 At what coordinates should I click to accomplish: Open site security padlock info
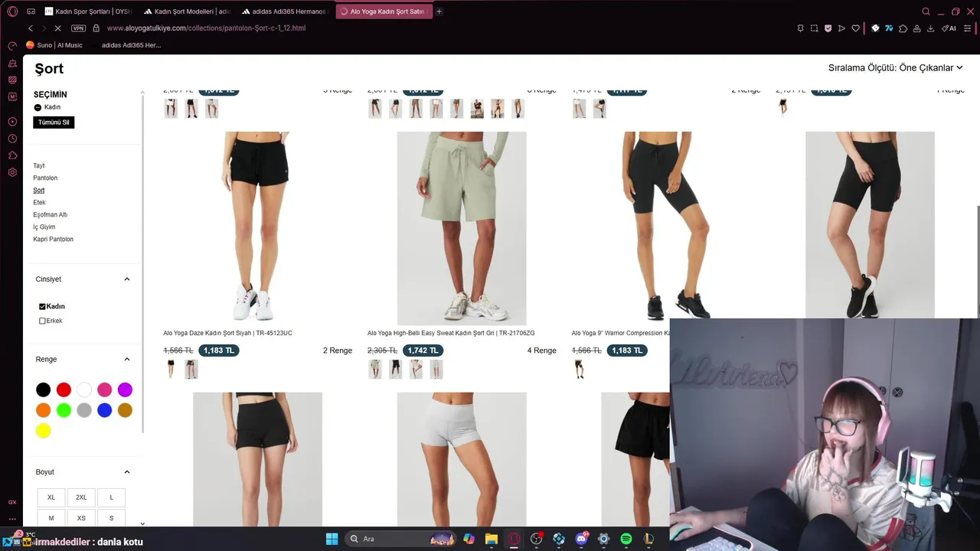[96, 28]
